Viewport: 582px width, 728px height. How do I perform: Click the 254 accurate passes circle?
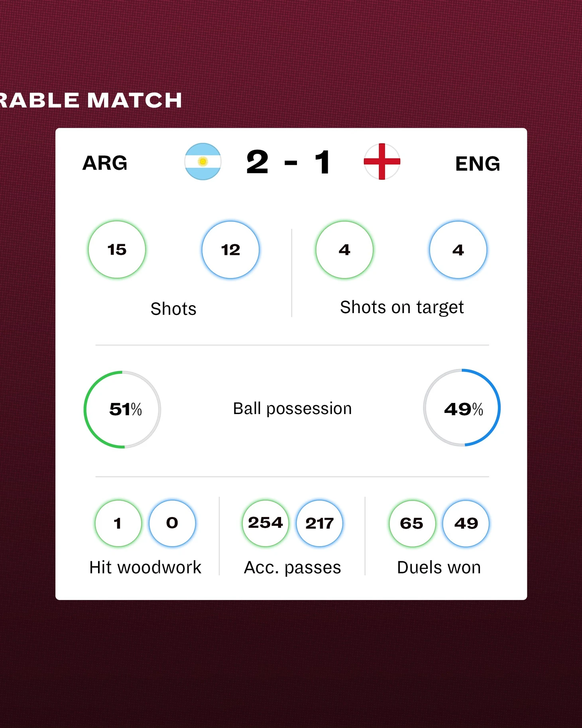265,523
